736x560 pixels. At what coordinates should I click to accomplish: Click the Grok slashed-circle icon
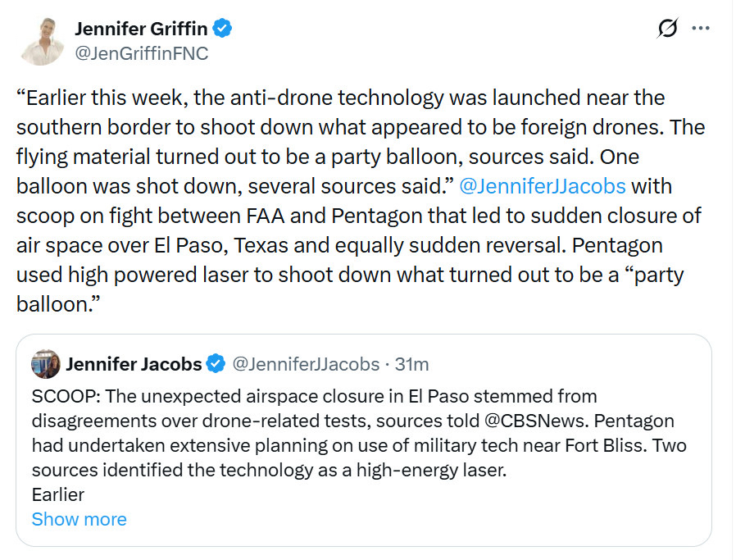(668, 29)
